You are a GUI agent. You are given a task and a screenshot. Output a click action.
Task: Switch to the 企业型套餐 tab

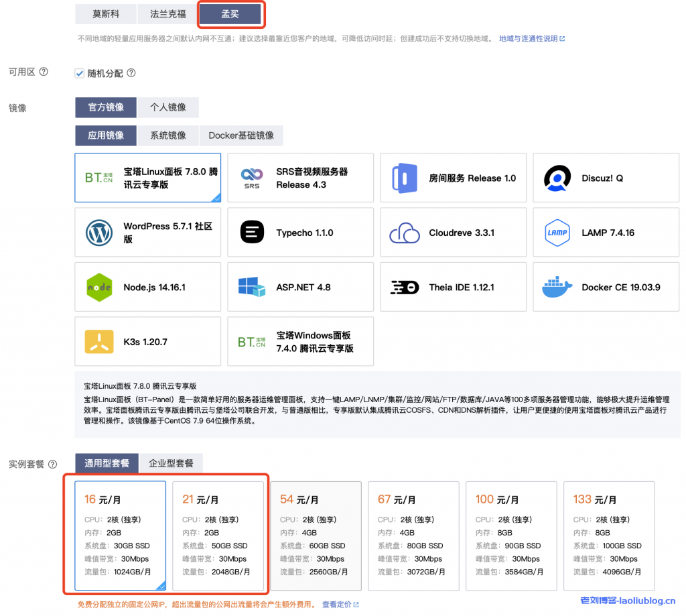171,463
